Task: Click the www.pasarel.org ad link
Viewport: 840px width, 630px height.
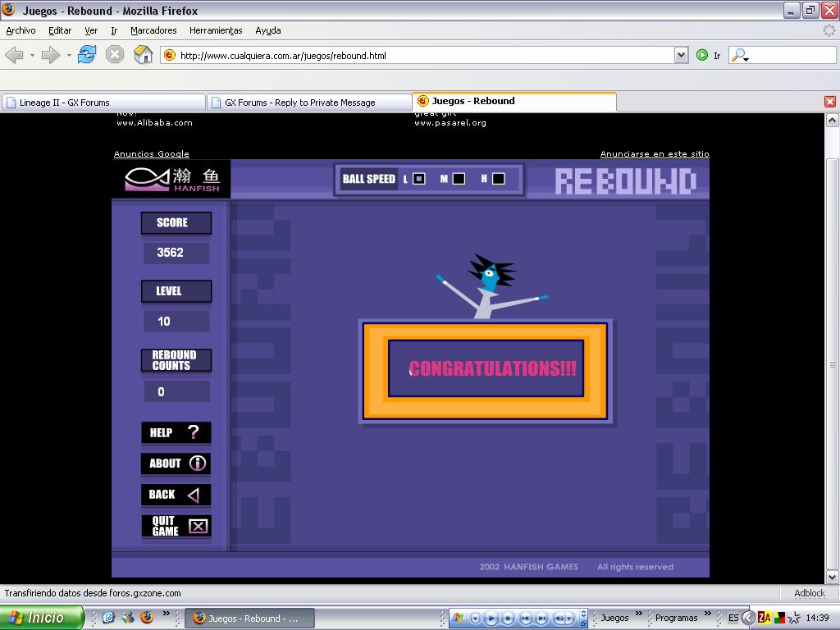Action: tap(450, 123)
